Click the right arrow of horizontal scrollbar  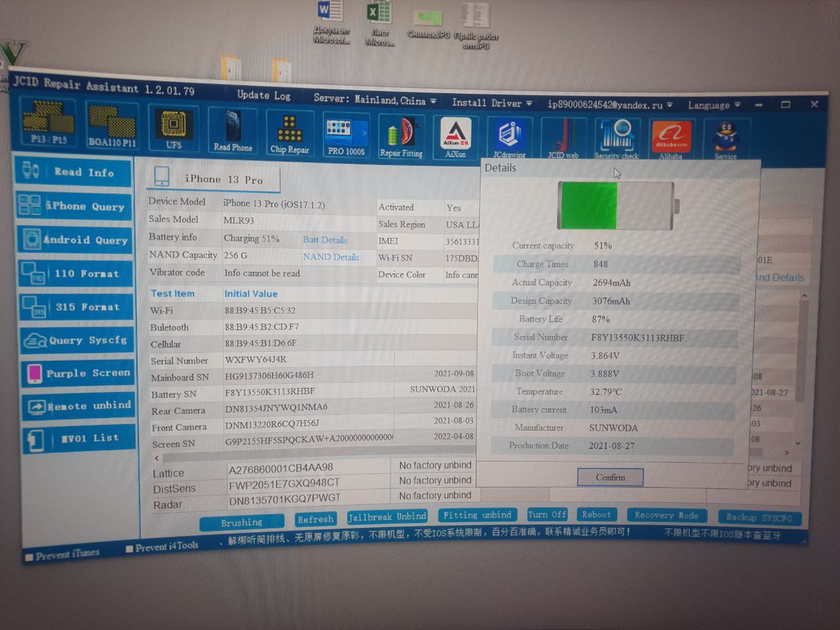787,453
